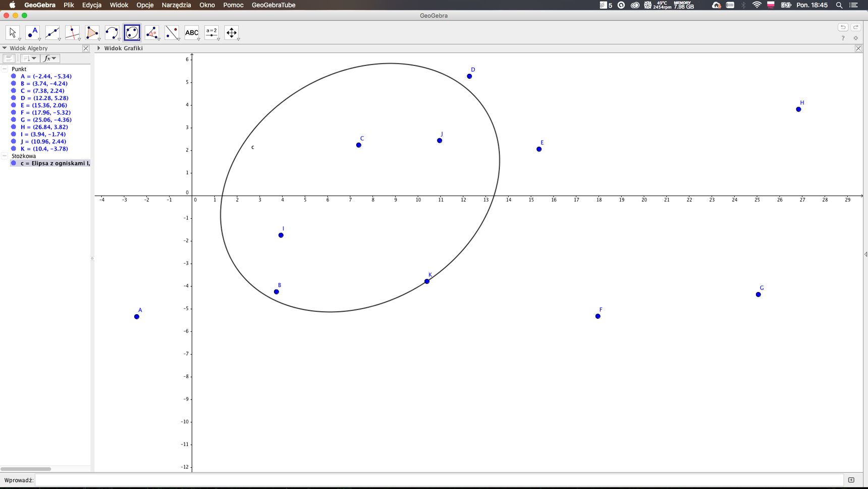Viewport: 868px width, 489px height.
Task: Click the Wprowadź input field
Action: [439, 480]
